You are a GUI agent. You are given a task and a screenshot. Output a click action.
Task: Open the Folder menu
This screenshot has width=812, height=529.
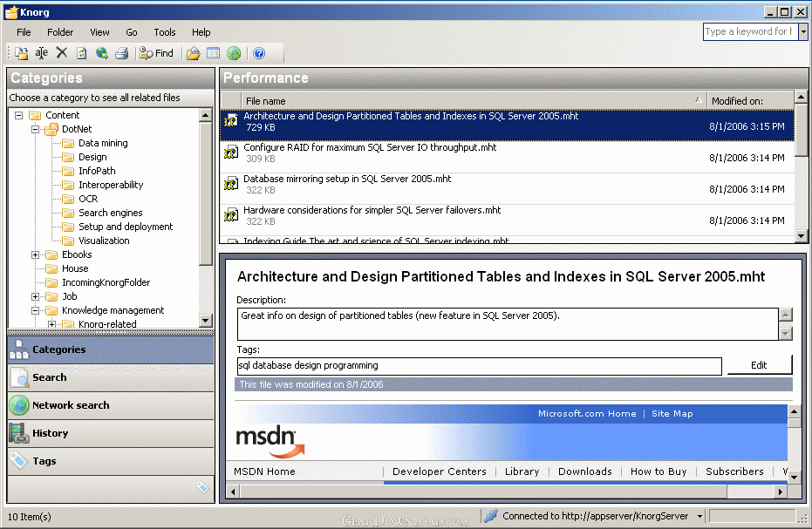(60, 32)
